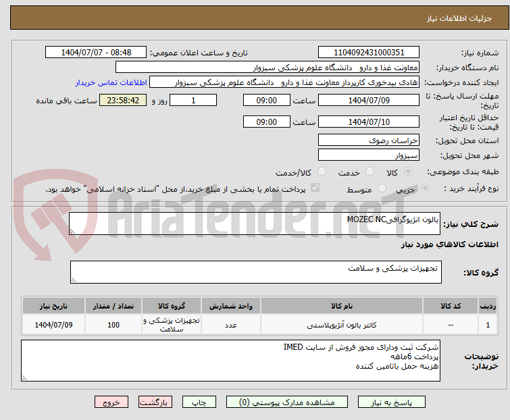Open اطلاعات تماس خریدار link
Viewport: 510px width, 420px height.
click(x=111, y=82)
